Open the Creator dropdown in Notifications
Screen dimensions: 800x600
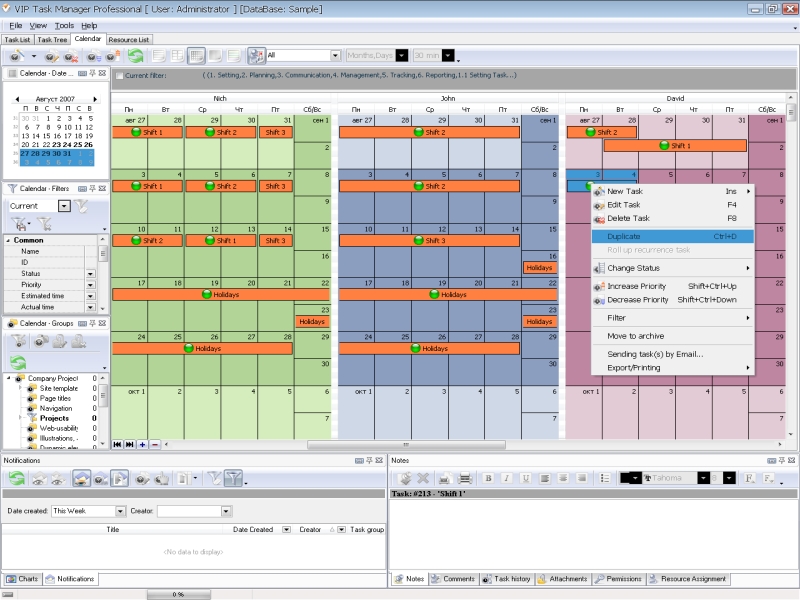click(x=226, y=511)
